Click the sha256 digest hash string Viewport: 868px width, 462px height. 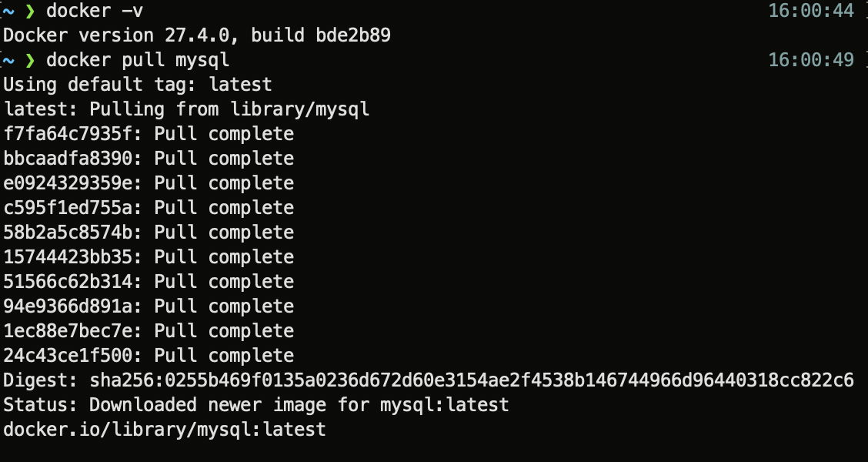[472, 380]
